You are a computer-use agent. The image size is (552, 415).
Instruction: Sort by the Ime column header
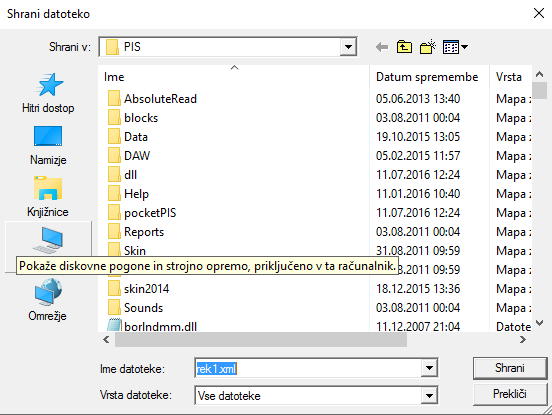pos(234,77)
